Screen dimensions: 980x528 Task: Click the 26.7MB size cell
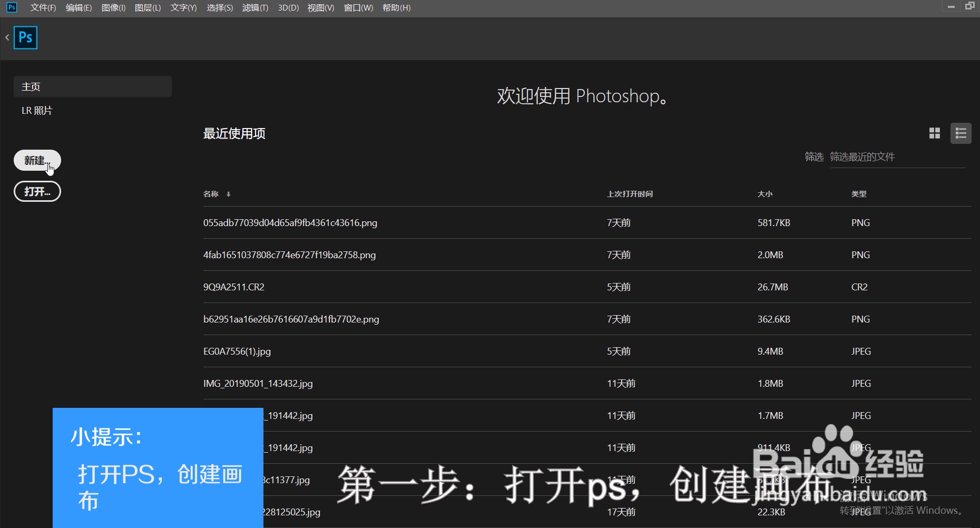click(x=773, y=287)
